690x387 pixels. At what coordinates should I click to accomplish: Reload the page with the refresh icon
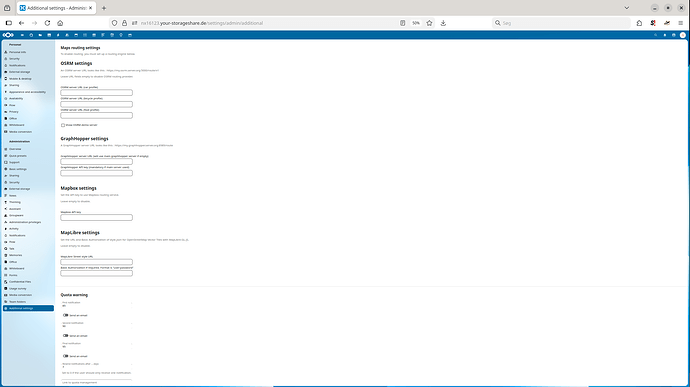[48, 23]
